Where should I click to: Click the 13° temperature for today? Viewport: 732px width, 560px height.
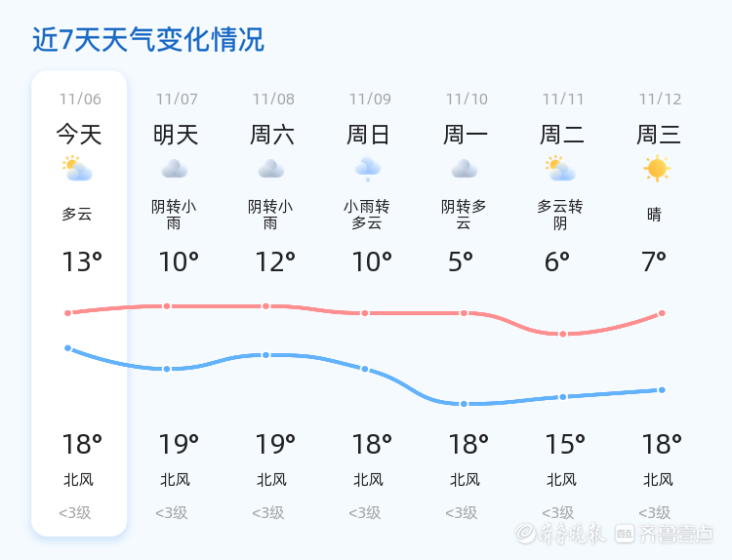pyautogui.click(x=81, y=261)
